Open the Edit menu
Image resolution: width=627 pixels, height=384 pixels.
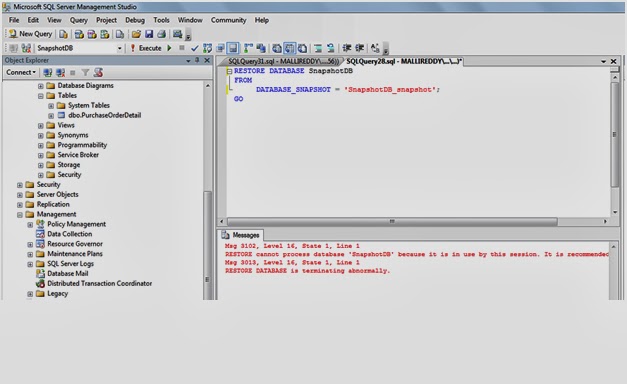click(33, 20)
